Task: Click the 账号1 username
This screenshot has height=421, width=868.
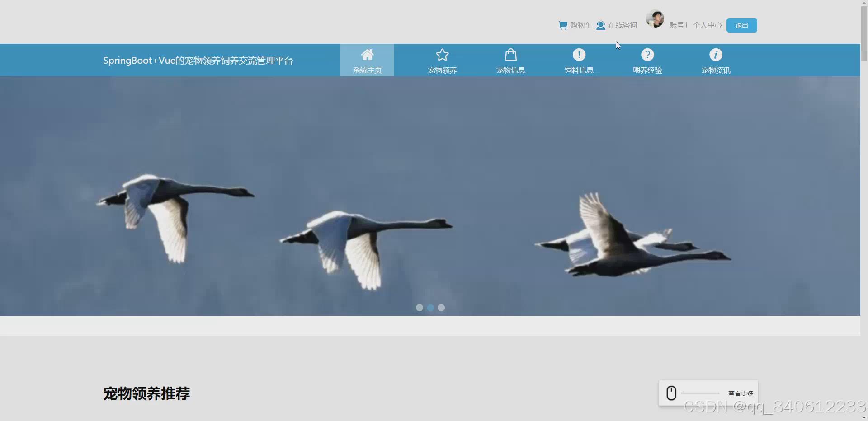Action: pyautogui.click(x=678, y=25)
